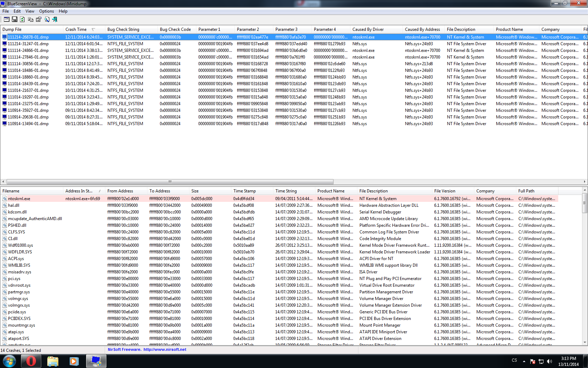Screen dimensions: 588x368
Task: Click the file icon beside 110914-13494-01.dmp
Action: (x=5, y=124)
